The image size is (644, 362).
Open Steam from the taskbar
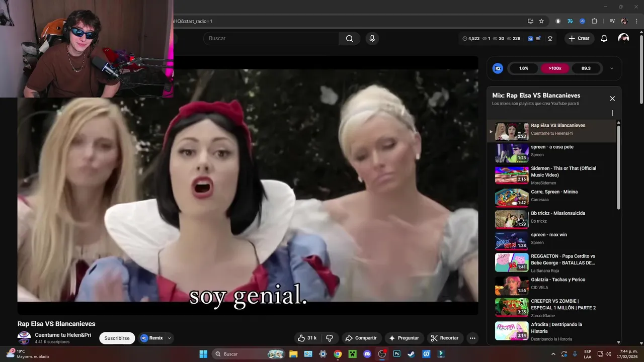[x=411, y=354]
